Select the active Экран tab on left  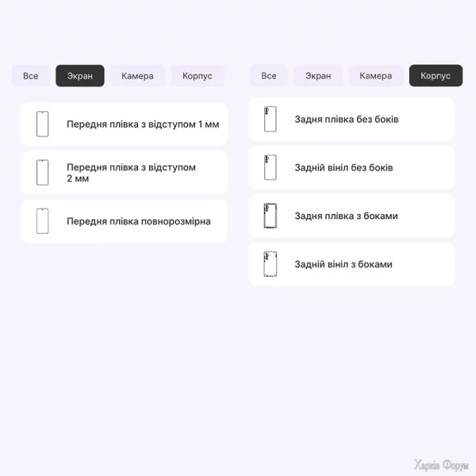pyautogui.click(x=80, y=76)
